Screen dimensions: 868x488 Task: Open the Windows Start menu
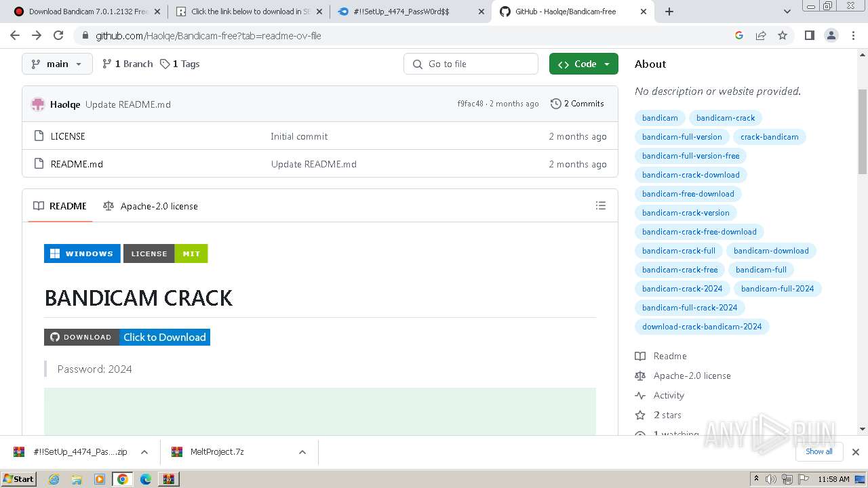coord(19,479)
